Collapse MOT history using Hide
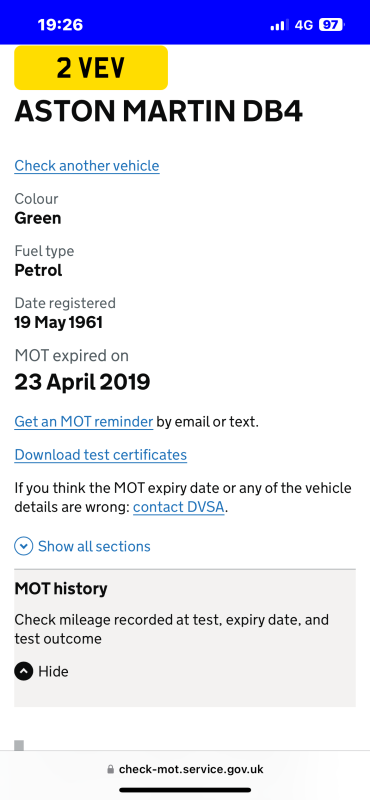Viewport: 370px width, 800px height. (x=41, y=671)
